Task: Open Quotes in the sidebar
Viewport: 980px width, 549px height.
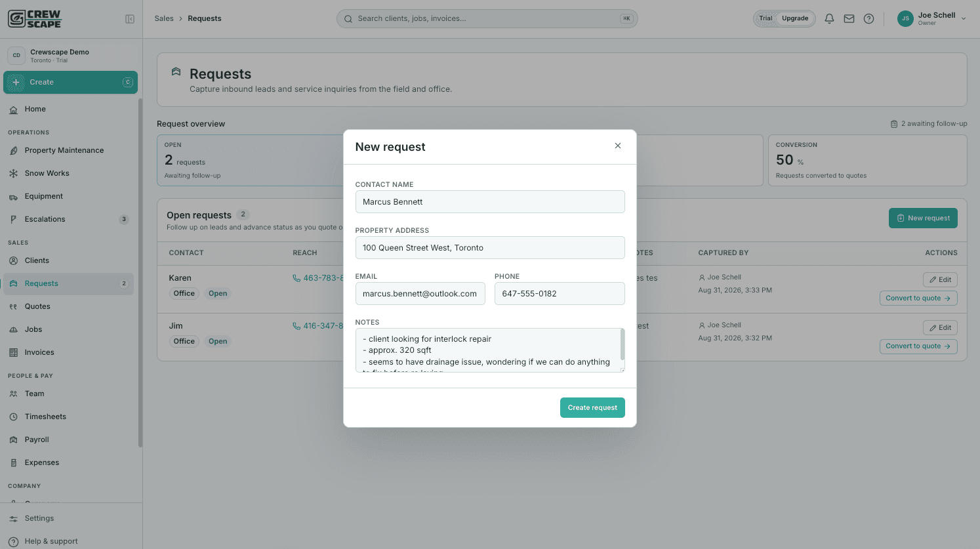Action: (70, 307)
